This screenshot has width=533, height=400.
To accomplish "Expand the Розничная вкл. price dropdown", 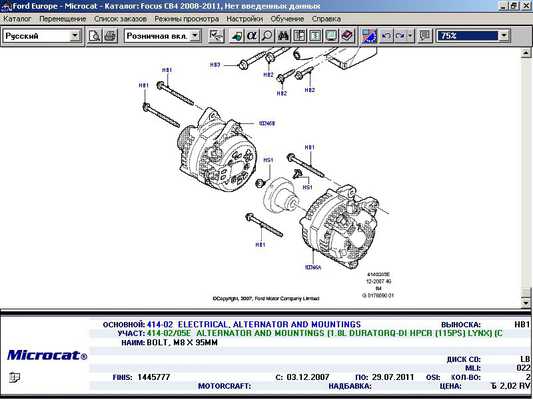I will 195,35.
